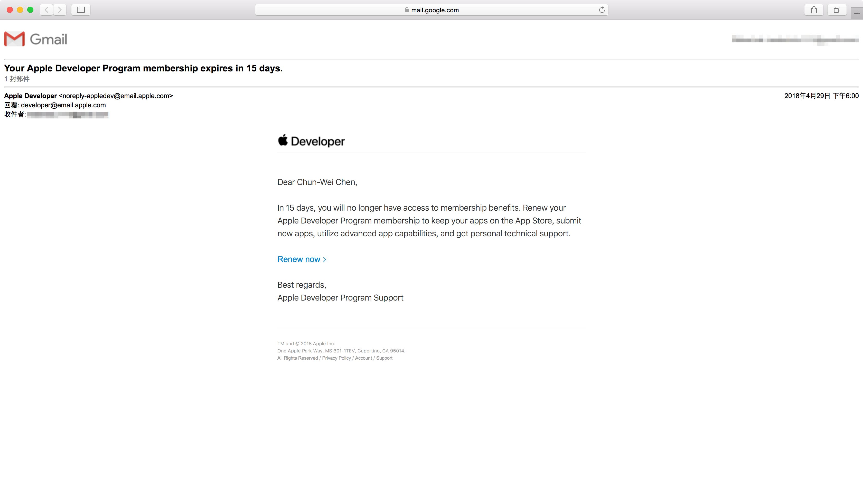Image resolution: width=863 pixels, height=504 pixels.
Task: Open the Support footer link
Action: [384, 358]
